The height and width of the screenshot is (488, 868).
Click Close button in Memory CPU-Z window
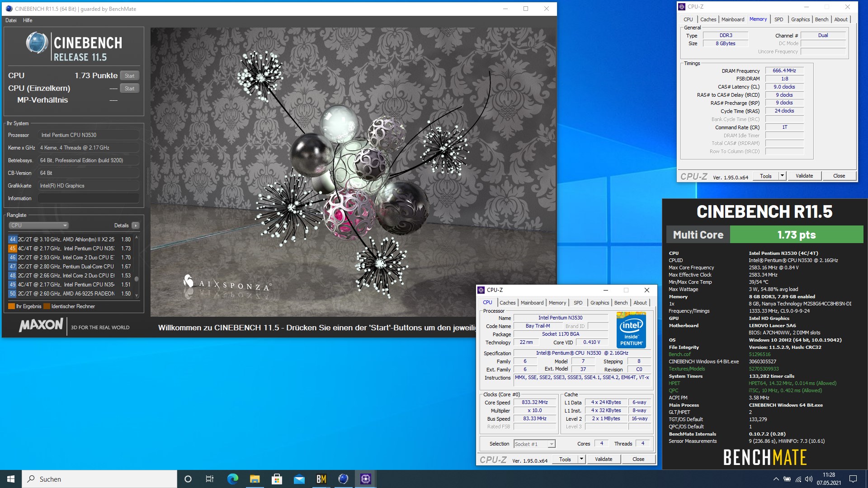[x=839, y=176]
